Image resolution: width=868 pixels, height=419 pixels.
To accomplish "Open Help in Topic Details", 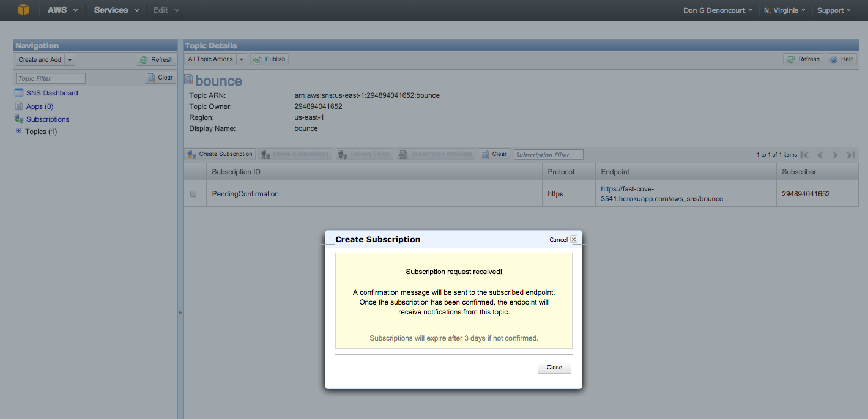I will pos(841,59).
